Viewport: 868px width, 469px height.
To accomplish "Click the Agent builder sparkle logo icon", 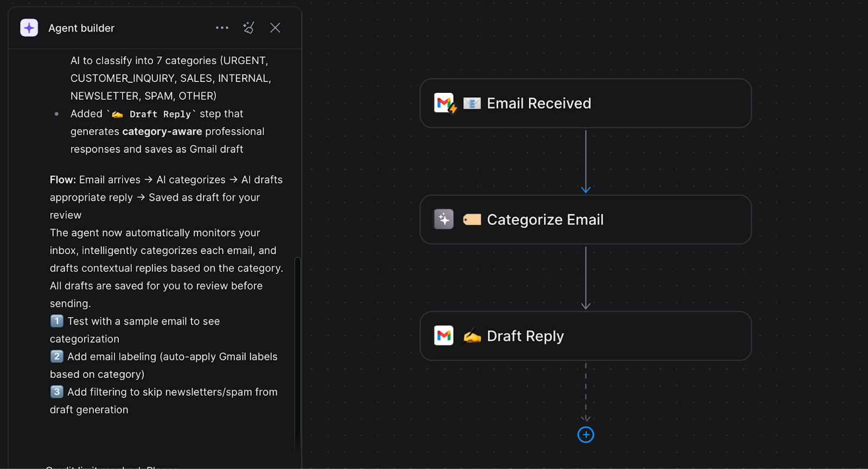I will [29, 28].
